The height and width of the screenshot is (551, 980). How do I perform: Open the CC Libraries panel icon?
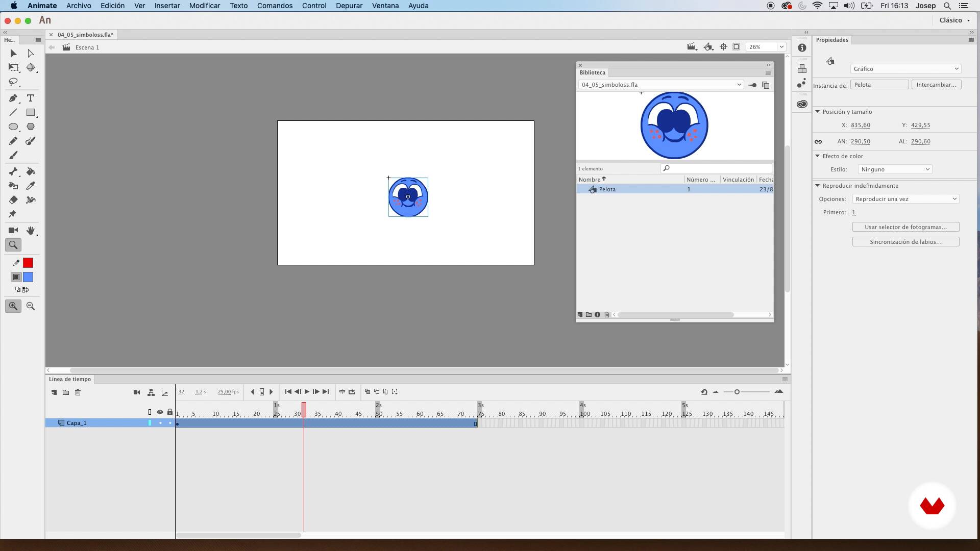[x=802, y=104]
